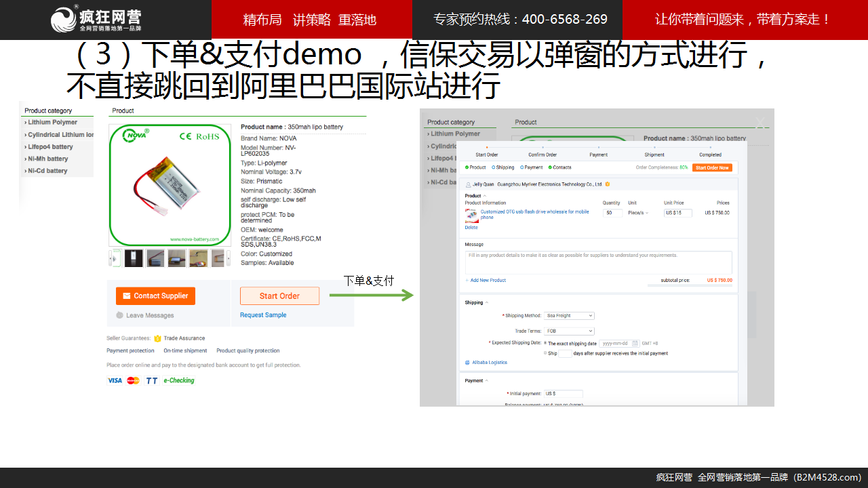
Task: Click the VISA payment logo
Action: coord(115,380)
